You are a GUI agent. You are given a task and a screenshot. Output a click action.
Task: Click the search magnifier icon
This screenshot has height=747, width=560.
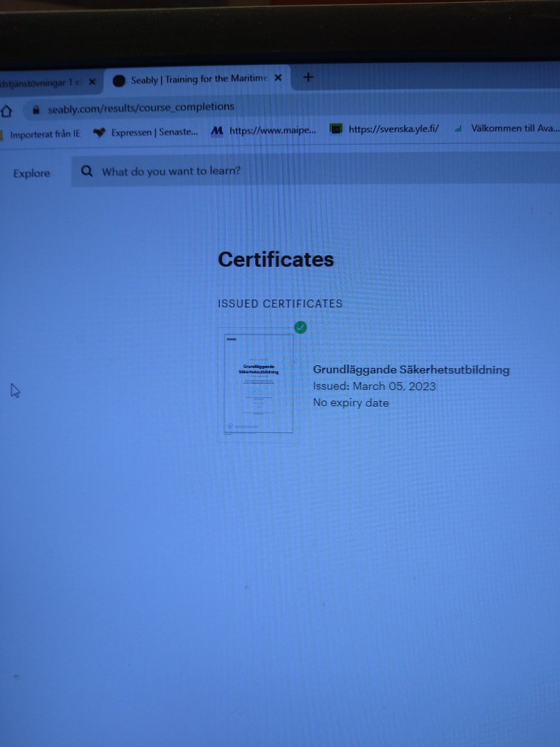(x=86, y=172)
